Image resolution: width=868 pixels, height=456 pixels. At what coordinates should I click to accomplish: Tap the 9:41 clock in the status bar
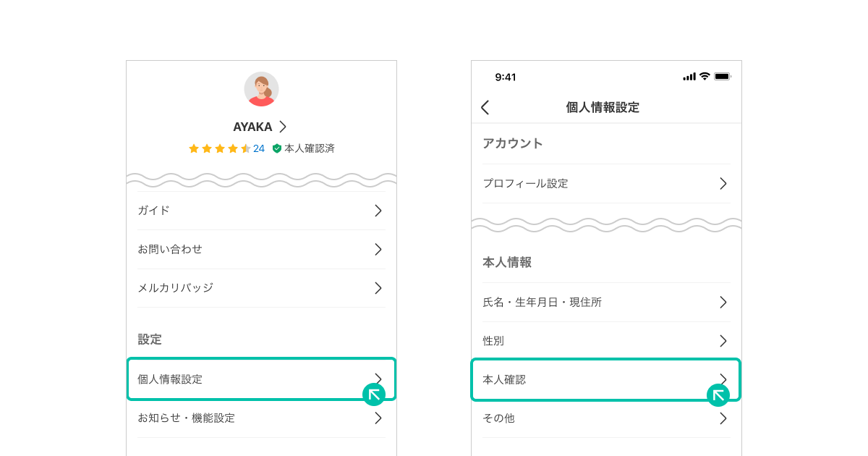(506, 77)
